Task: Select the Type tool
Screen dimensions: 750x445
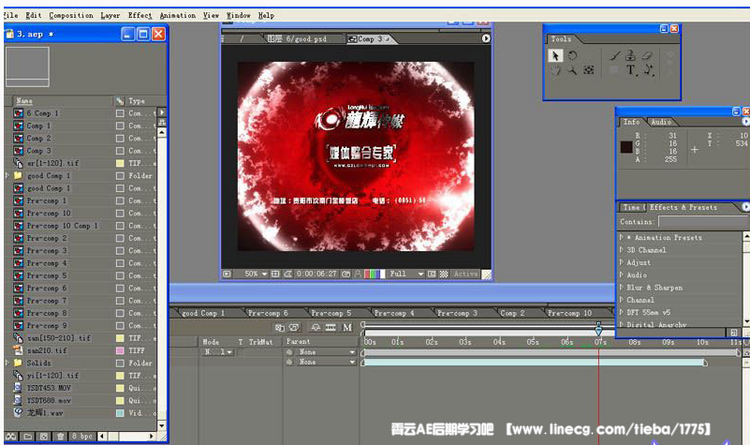Action: point(631,70)
